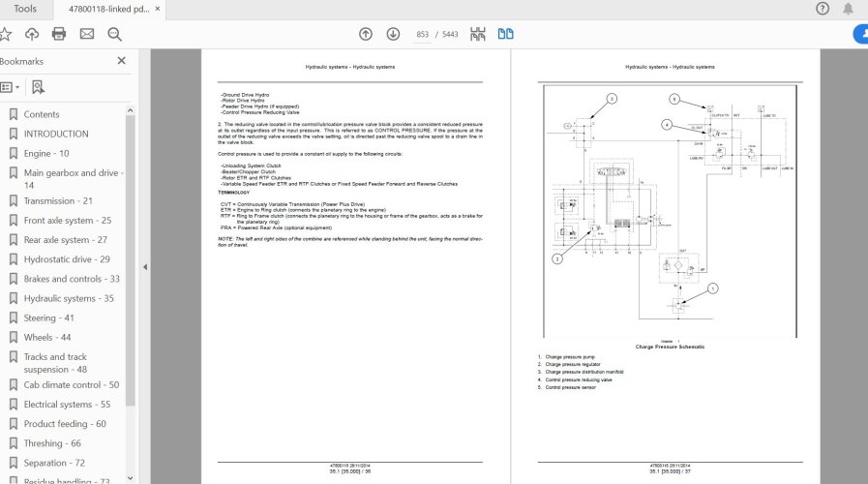This screenshot has height=484, width=868.
Task: Switch to the 47800118-linked pdf tab
Action: pos(108,9)
